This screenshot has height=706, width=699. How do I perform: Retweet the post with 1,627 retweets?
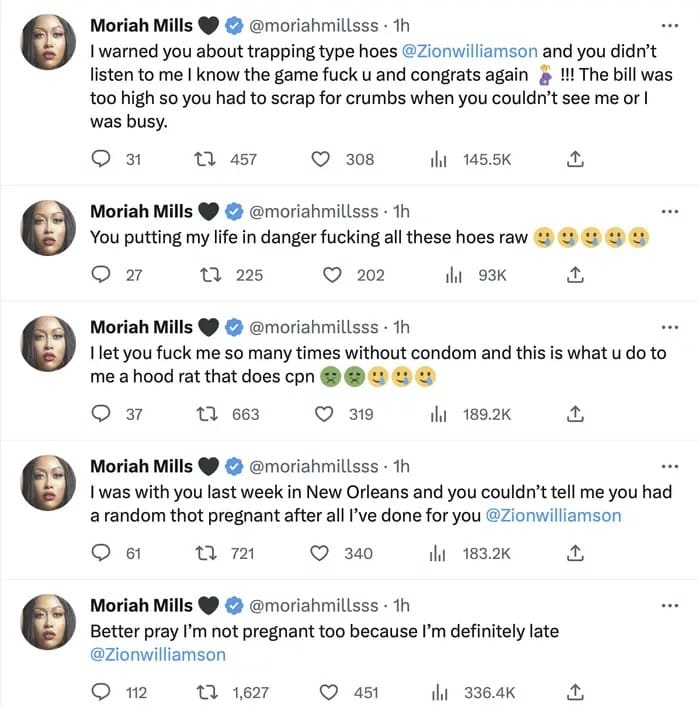204,692
